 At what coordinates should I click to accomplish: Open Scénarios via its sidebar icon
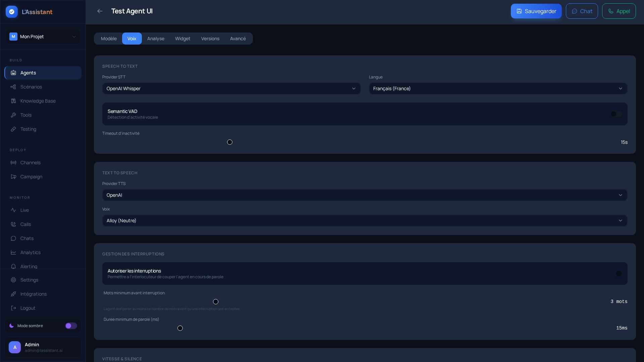point(13,87)
